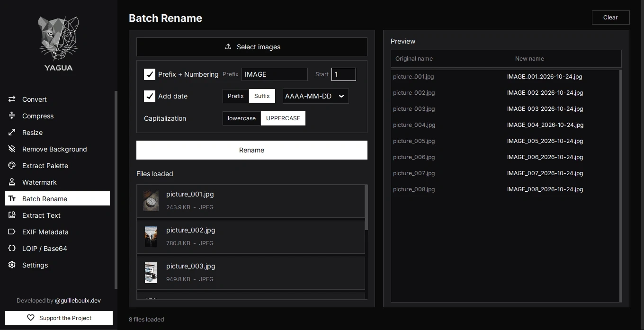Click the IMAGE prefix text field
The width and height of the screenshot is (644, 330).
click(275, 74)
